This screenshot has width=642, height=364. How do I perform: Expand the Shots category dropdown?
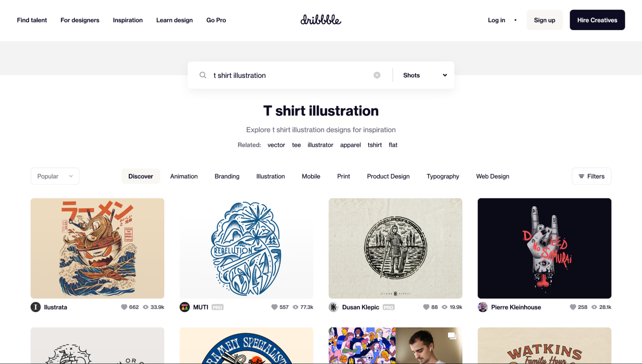click(424, 75)
